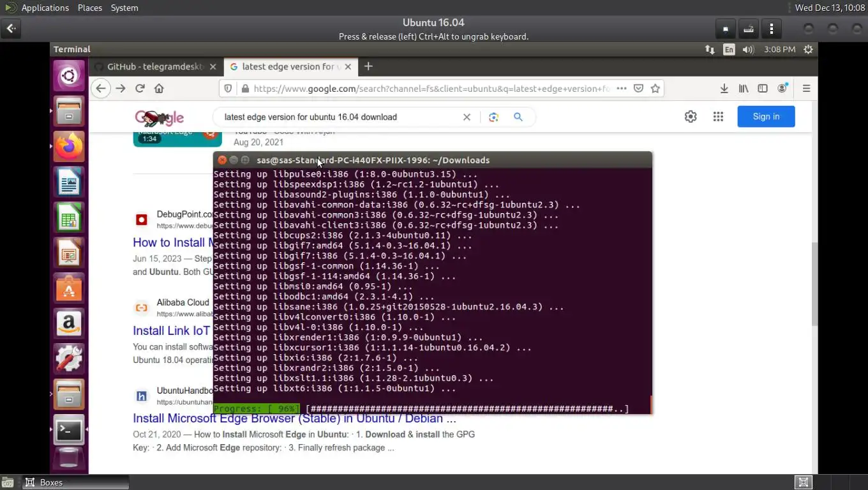Go back in Firefox history
Viewport: 868px width, 490px height.
click(101, 89)
